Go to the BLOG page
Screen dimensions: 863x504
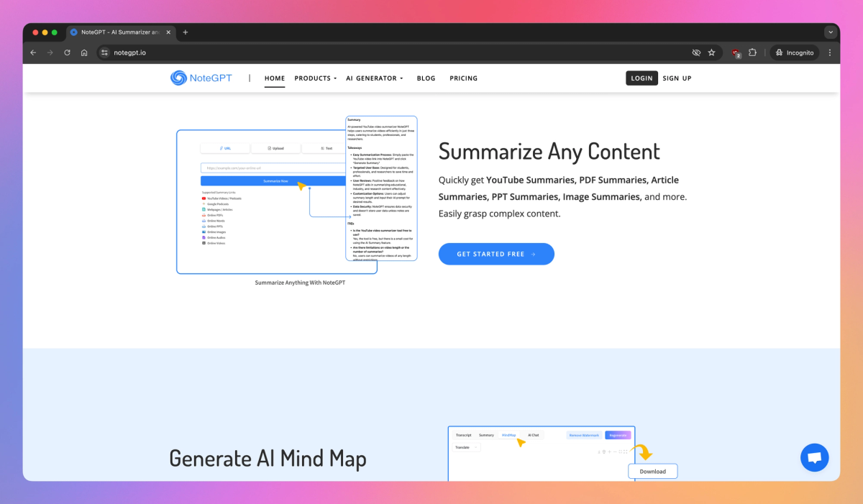pos(426,78)
